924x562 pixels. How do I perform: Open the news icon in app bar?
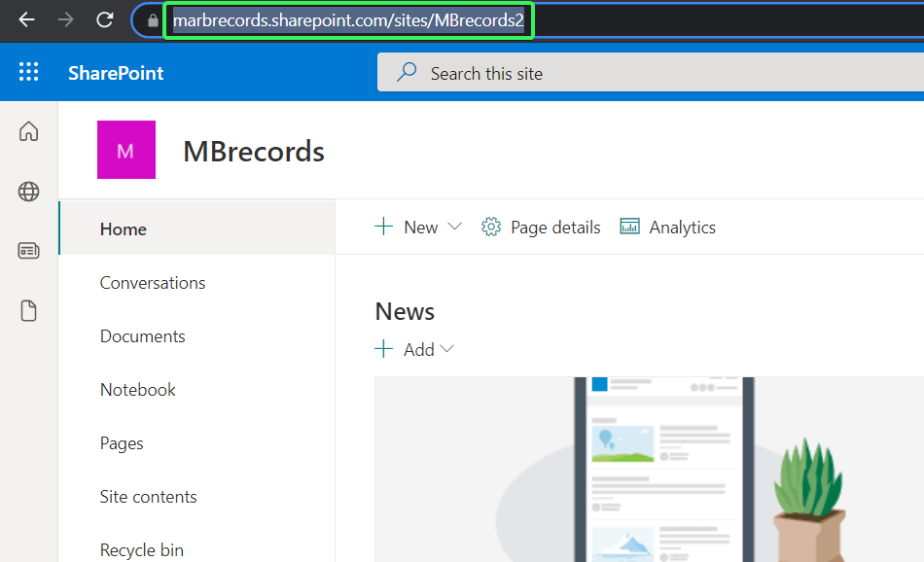(28, 251)
